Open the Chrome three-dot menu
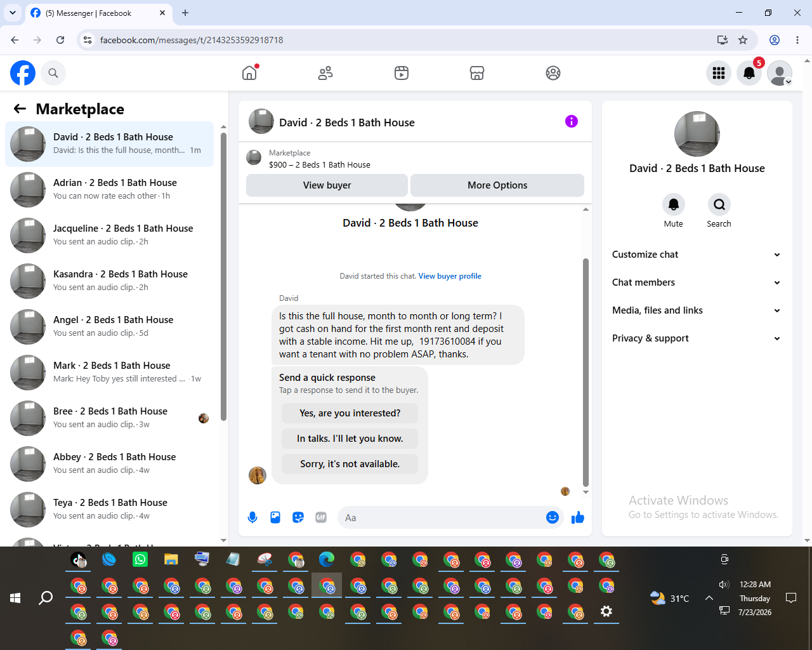Image resolution: width=812 pixels, height=650 pixels. coord(797,40)
